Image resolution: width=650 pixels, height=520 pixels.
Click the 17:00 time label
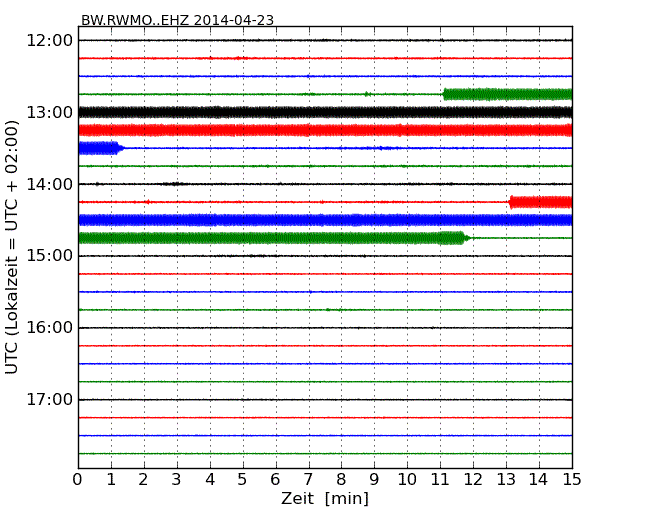pyautogui.click(x=50, y=399)
